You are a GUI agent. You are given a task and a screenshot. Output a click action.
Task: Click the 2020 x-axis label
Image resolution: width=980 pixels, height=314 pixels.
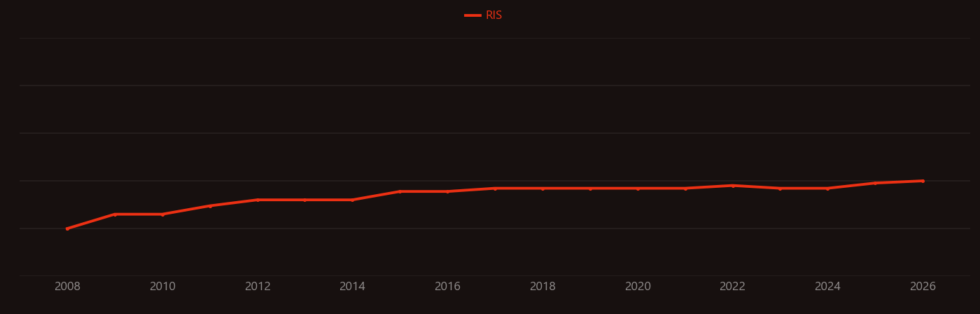point(638,287)
